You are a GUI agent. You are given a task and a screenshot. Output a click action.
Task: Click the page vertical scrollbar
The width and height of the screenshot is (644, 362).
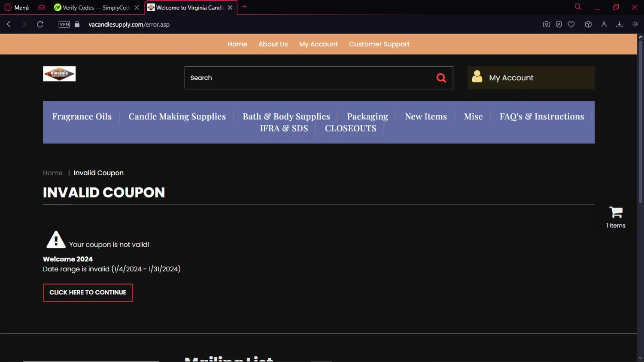click(x=641, y=122)
